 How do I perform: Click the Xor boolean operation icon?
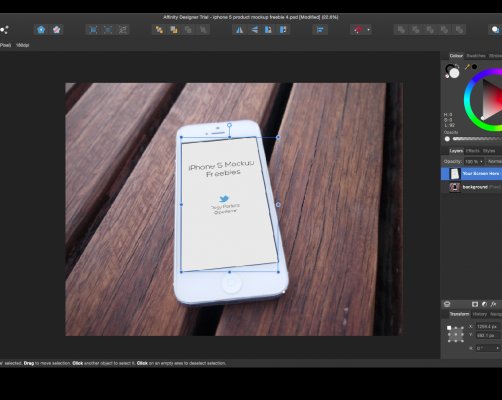[x=445, y=30]
